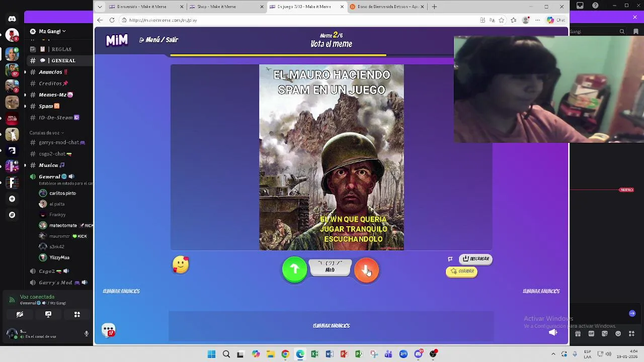
Task: Click user YiizzyMaa in voice channel
Action: coord(59,257)
